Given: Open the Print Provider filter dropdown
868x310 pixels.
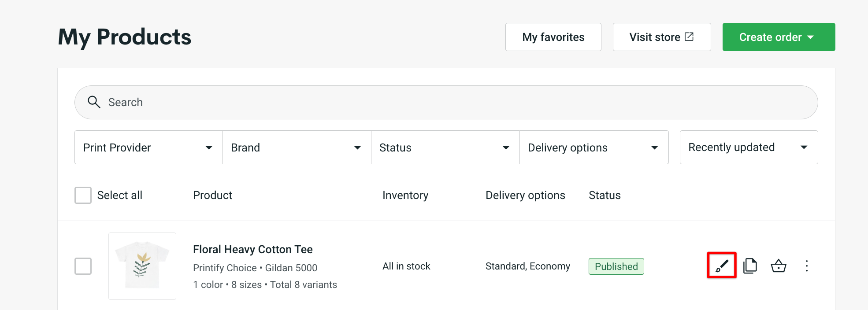Looking at the screenshot, I should point(148,147).
